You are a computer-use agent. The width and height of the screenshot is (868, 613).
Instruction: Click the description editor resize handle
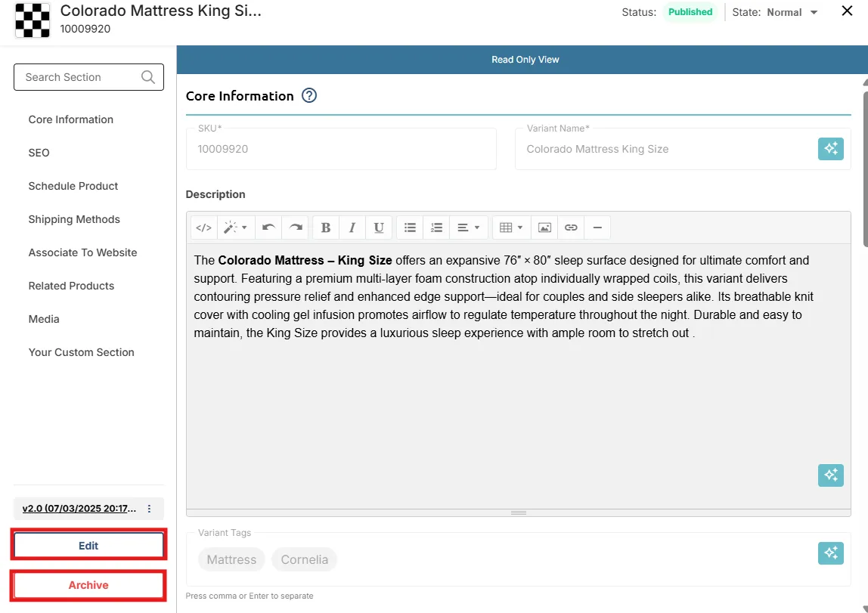click(518, 513)
